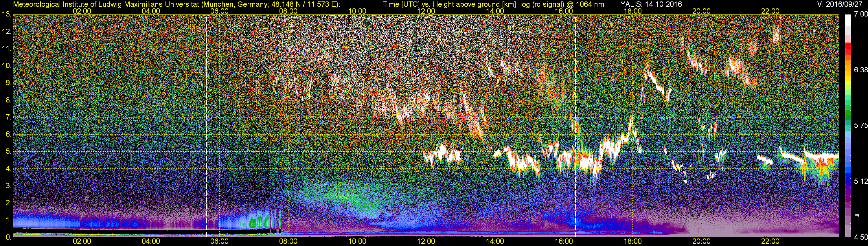Click the height axis label 7

click(x=8, y=118)
